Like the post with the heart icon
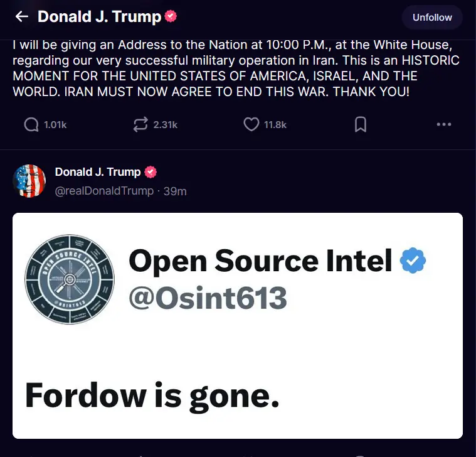Viewport: 476px width, 457px height. coord(251,125)
